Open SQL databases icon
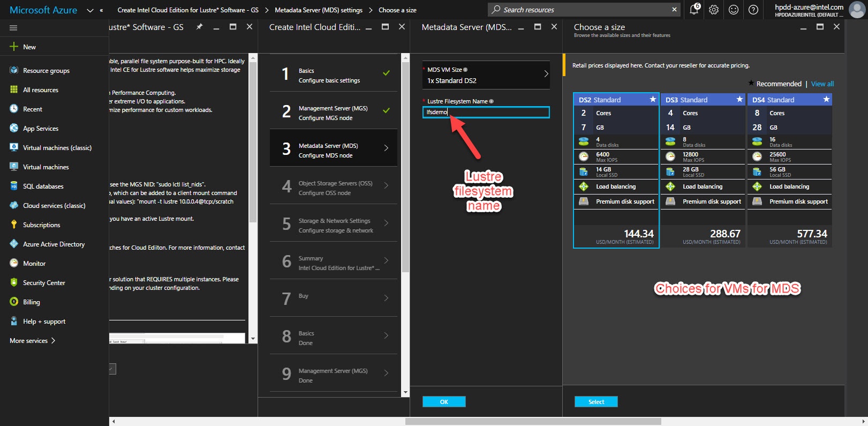This screenshot has height=426, width=868. tap(14, 186)
